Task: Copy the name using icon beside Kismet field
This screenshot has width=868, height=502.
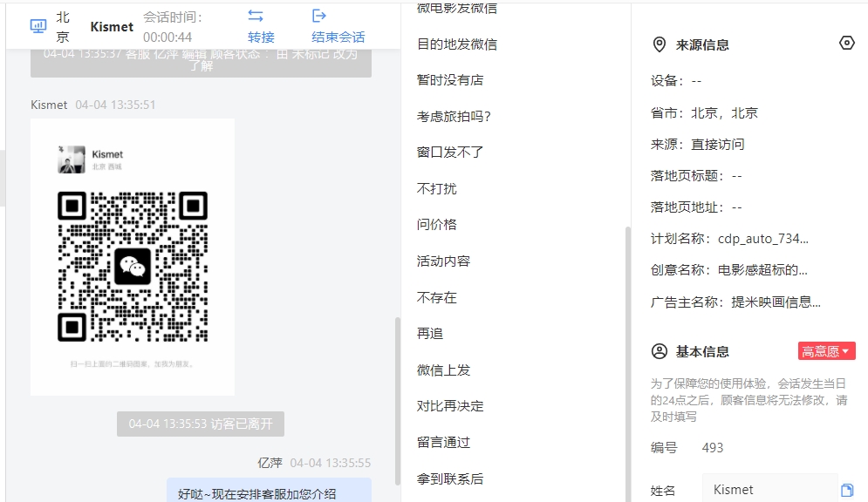Action: point(847,490)
